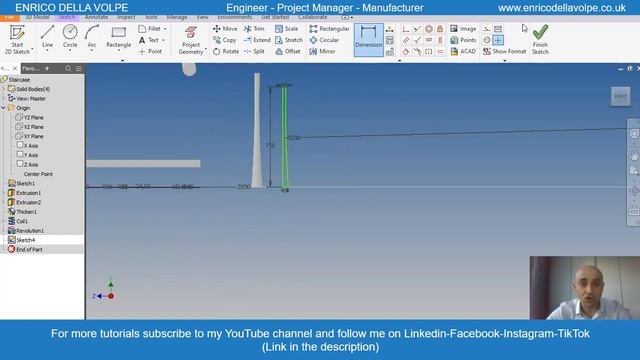This screenshot has width=640, height=360.
Task: Open the Line tool dropdown arrow
Action: click(x=47, y=51)
